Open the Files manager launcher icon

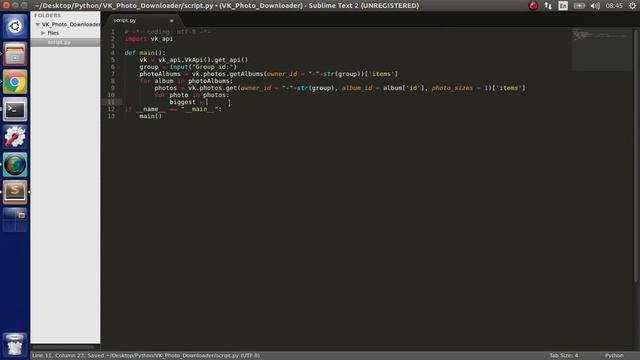[15, 54]
